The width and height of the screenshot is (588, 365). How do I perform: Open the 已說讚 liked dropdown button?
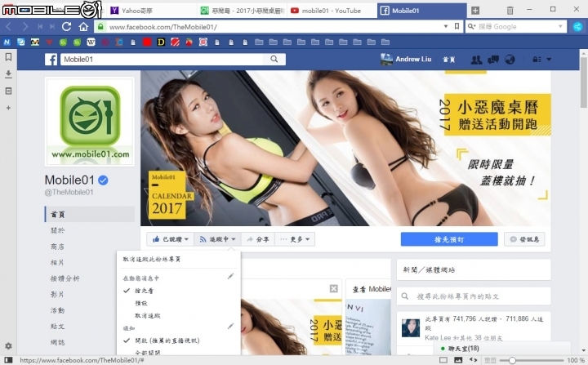[170, 239]
